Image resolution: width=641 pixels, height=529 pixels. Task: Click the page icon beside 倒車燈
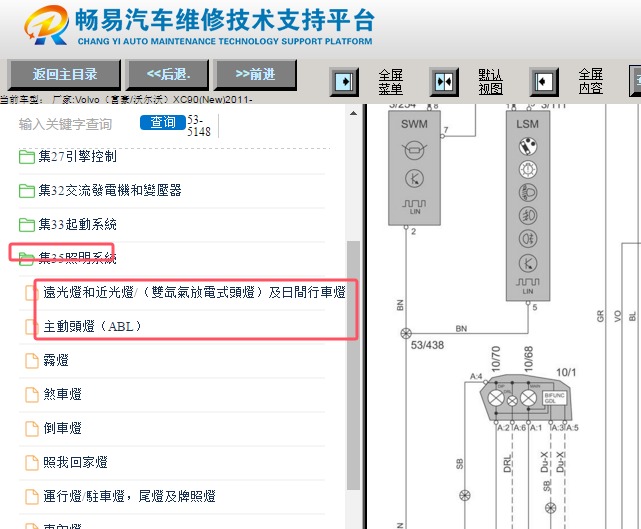pos(31,428)
